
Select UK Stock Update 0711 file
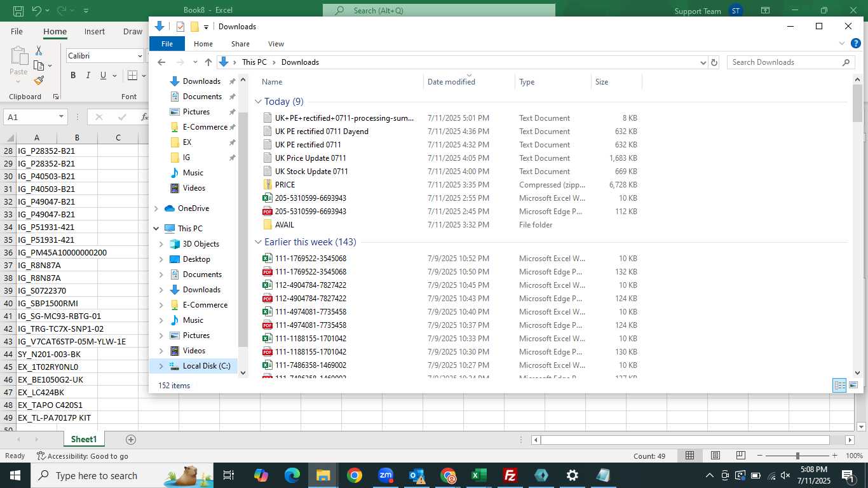click(x=311, y=172)
